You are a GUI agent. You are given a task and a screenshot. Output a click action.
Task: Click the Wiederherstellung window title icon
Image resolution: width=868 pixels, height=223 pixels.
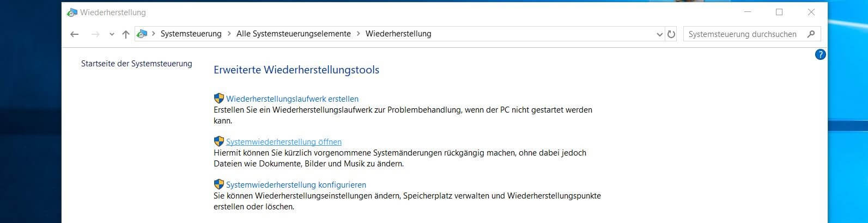click(72, 12)
